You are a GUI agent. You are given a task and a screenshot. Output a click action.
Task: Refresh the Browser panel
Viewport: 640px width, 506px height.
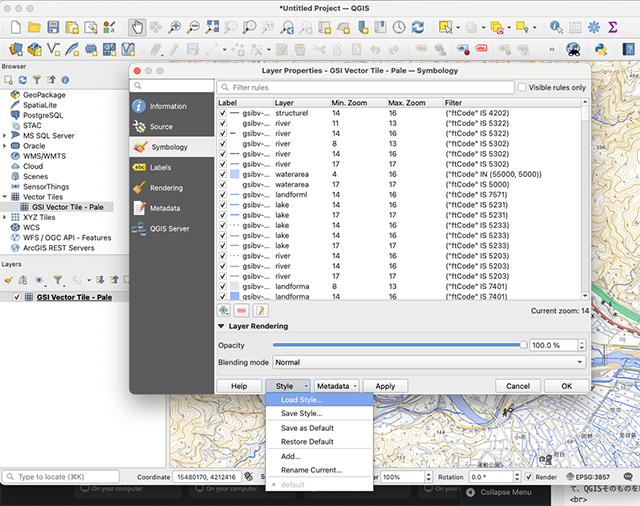point(22,80)
